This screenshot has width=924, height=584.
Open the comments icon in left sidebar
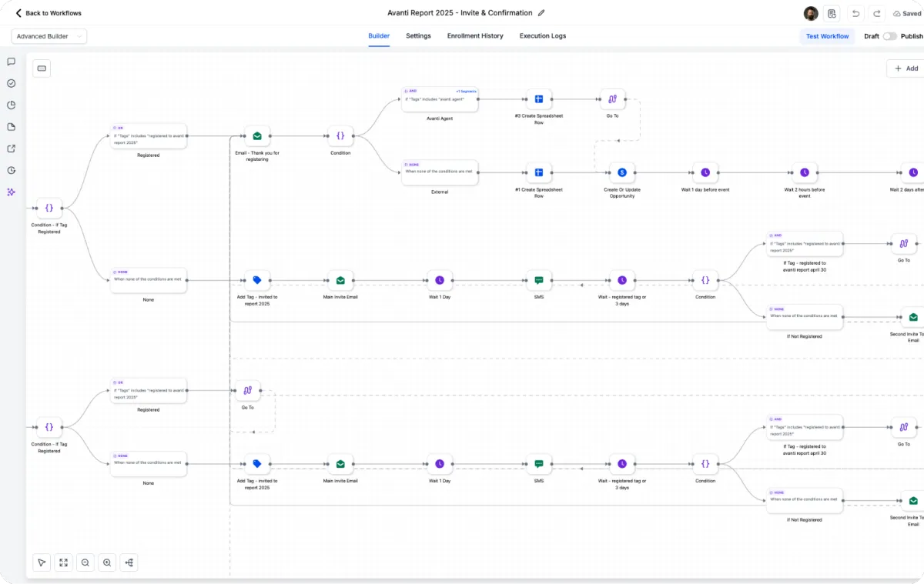(x=12, y=62)
